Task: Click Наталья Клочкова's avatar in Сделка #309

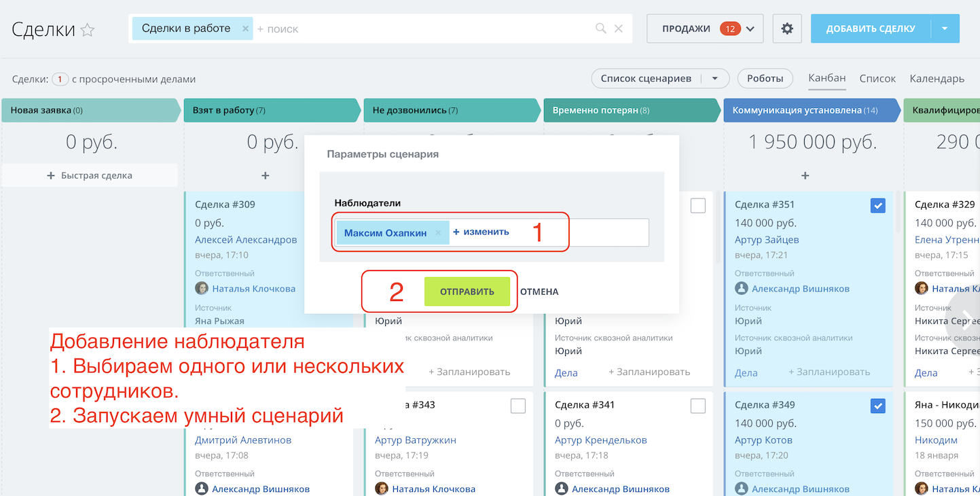Action: pos(202,288)
